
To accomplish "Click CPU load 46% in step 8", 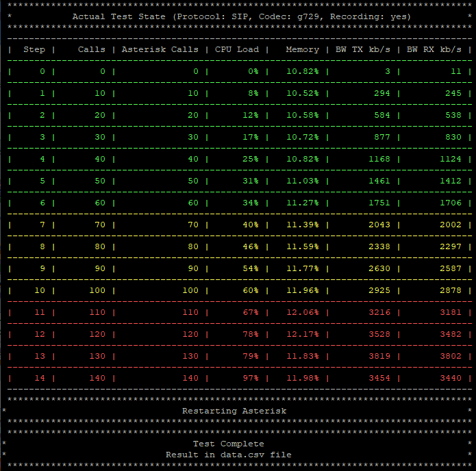I will point(251,246).
